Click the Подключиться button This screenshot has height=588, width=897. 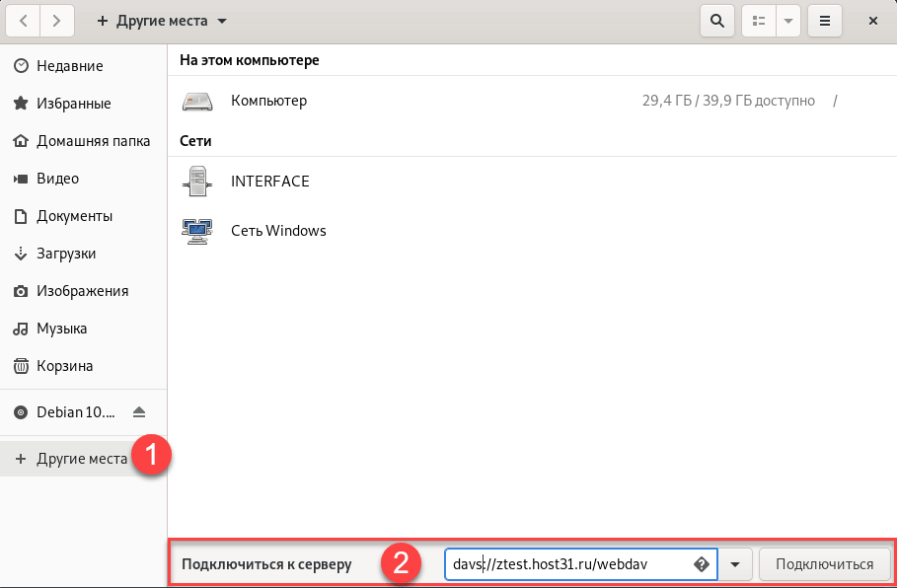(x=824, y=564)
